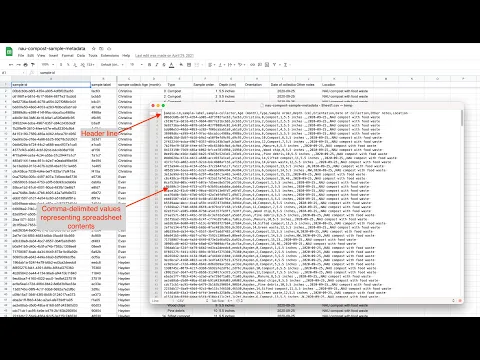The image size is (480, 360).
Task: Close the CSV text editor window
Action: [153, 106]
